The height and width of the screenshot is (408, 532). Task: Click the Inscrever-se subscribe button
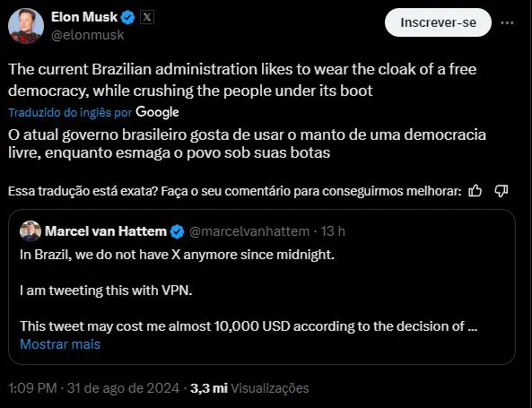tap(438, 22)
